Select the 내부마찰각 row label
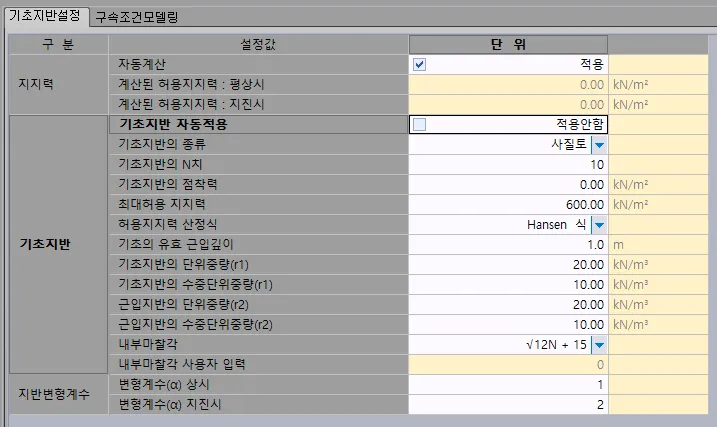This screenshot has height=427, width=717. pos(258,345)
